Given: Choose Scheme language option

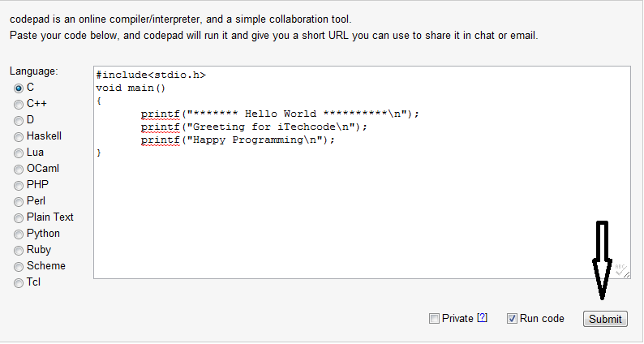Looking at the screenshot, I should [x=19, y=267].
